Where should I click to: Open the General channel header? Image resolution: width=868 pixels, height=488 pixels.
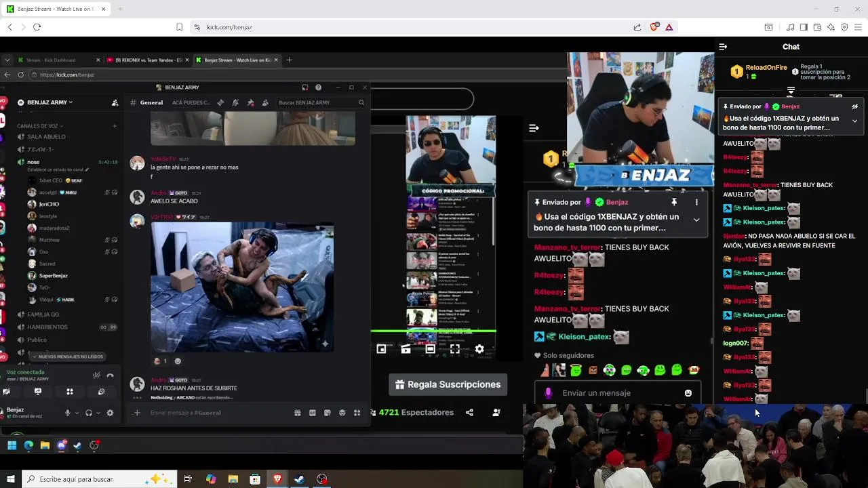(151, 102)
